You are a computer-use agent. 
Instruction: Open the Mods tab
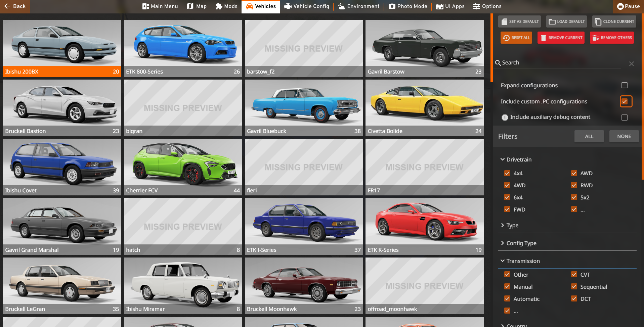click(226, 6)
